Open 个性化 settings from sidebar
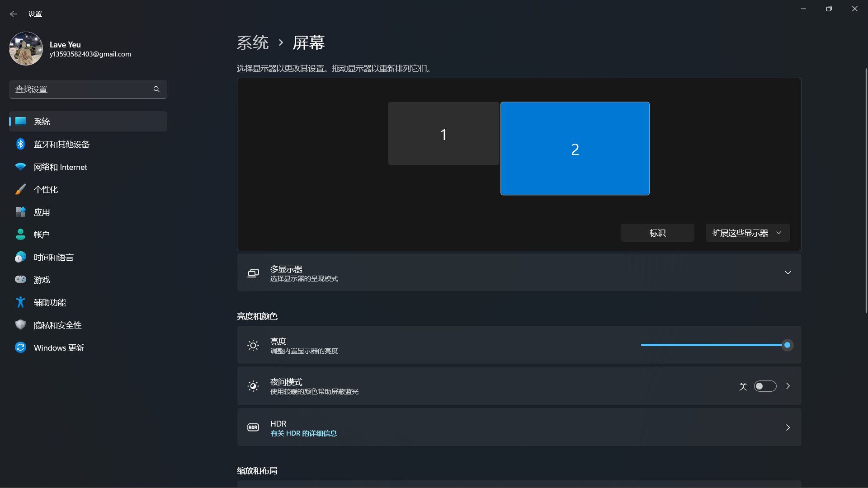Image resolution: width=868 pixels, height=488 pixels. click(x=46, y=189)
